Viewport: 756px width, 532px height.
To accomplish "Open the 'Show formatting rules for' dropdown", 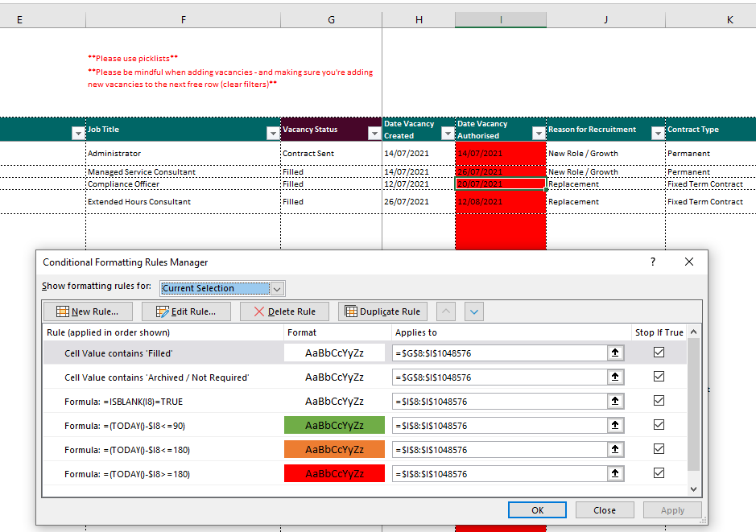I will (x=277, y=288).
